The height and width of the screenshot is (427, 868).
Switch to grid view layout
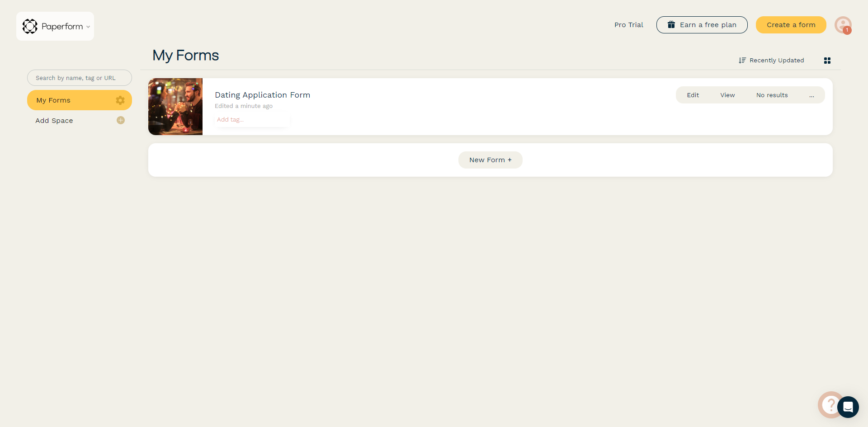pos(827,61)
